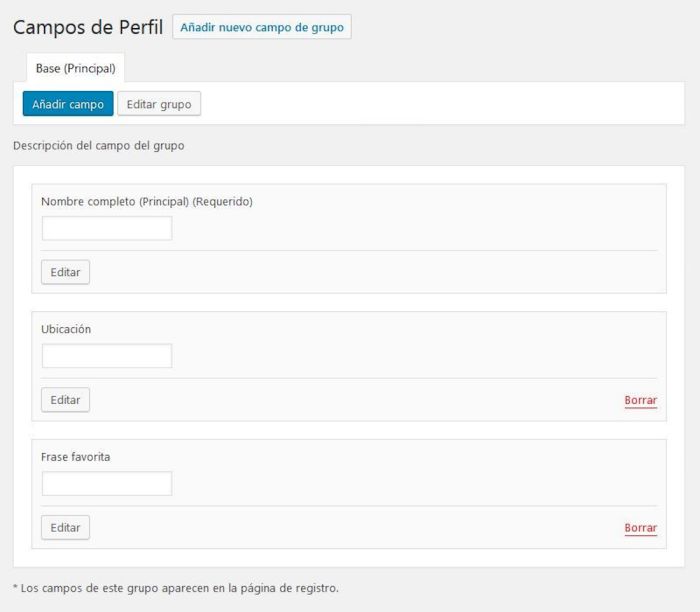Click Editar under the Frase favorita field
The width and height of the screenshot is (700, 612).
pyautogui.click(x=65, y=527)
